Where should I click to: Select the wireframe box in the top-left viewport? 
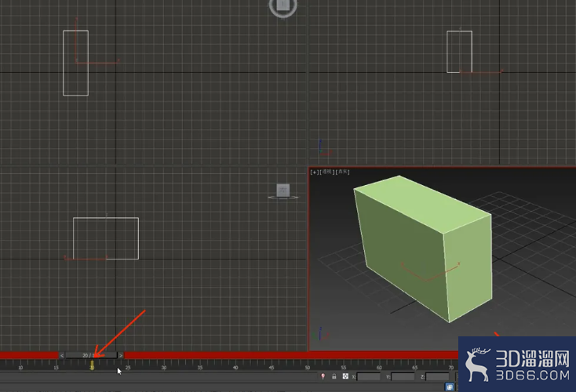pyautogui.click(x=75, y=64)
